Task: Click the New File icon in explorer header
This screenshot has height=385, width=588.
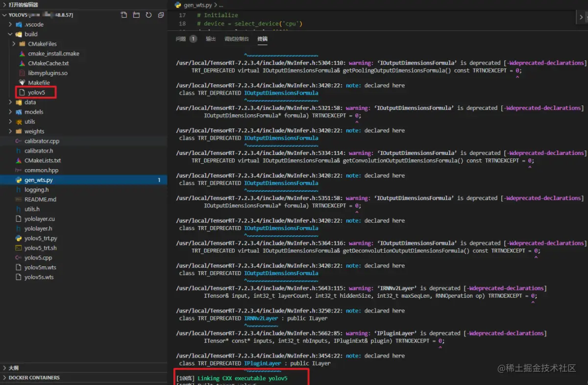Action: point(124,15)
